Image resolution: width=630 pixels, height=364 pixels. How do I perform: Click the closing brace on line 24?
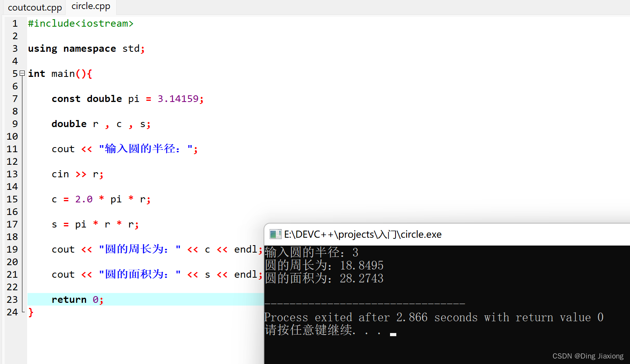click(x=31, y=312)
